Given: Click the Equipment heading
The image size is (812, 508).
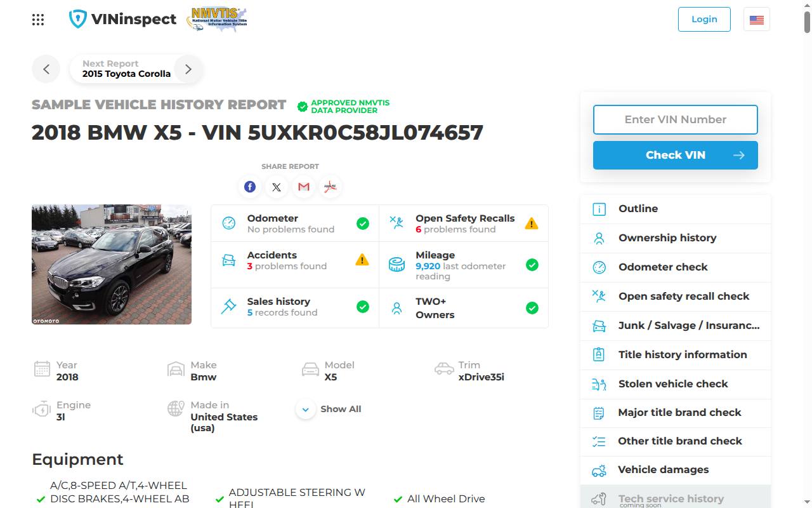Looking at the screenshot, I should point(77,460).
